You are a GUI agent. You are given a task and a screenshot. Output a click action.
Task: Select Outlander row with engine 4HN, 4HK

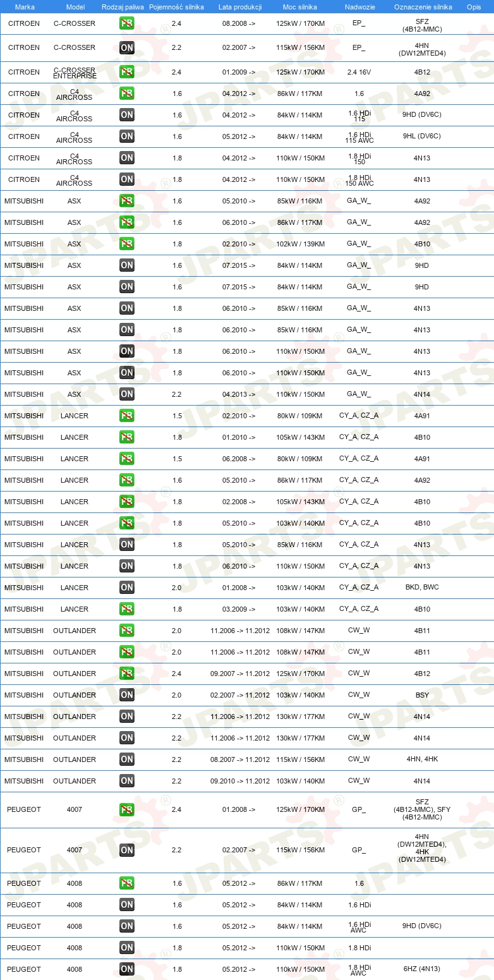[247, 759]
